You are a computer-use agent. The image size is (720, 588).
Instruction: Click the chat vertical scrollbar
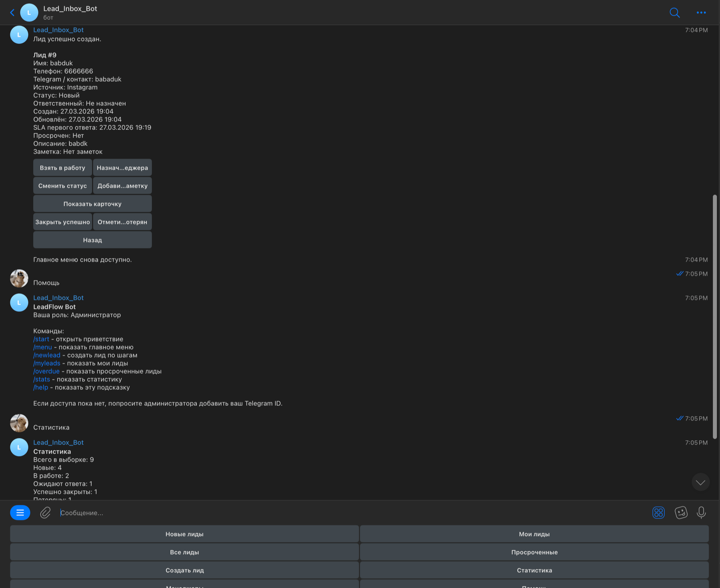pos(715,316)
